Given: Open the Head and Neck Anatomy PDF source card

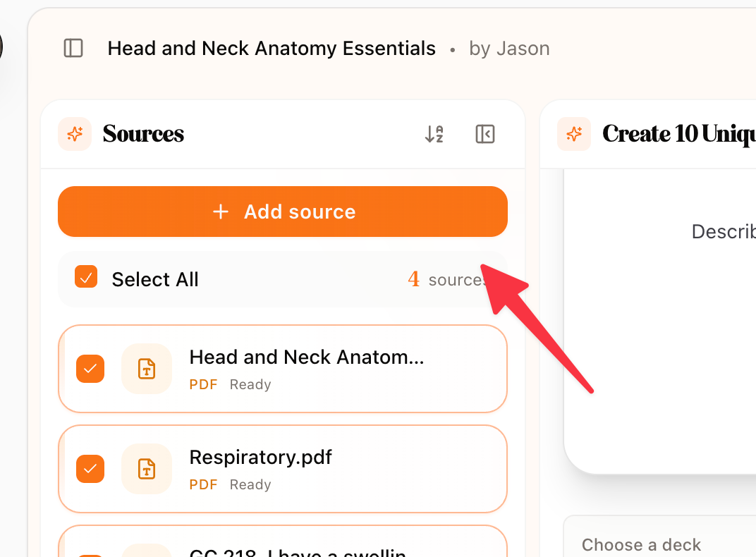Looking at the screenshot, I should (283, 369).
